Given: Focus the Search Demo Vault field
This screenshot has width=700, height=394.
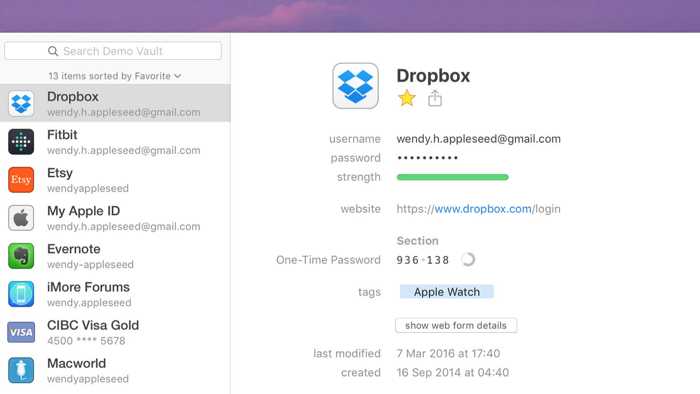Looking at the screenshot, I should click(x=113, y=51).
